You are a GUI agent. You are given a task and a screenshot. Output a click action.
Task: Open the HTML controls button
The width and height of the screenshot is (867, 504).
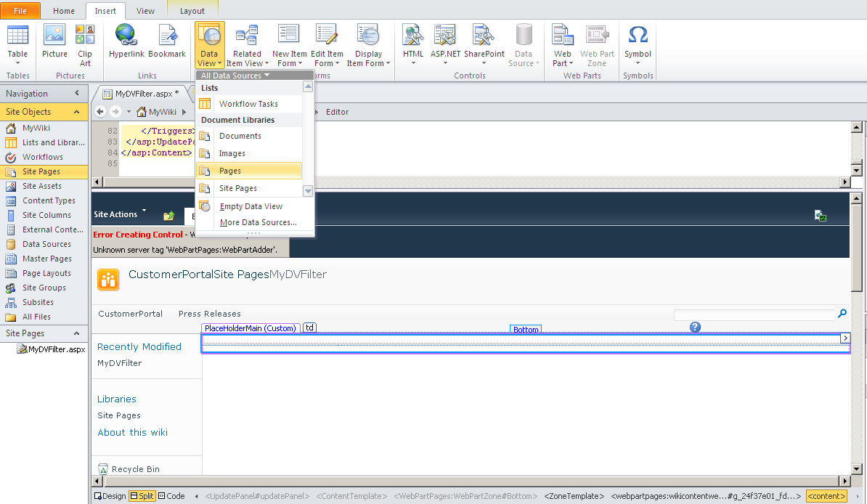(413, 45)
